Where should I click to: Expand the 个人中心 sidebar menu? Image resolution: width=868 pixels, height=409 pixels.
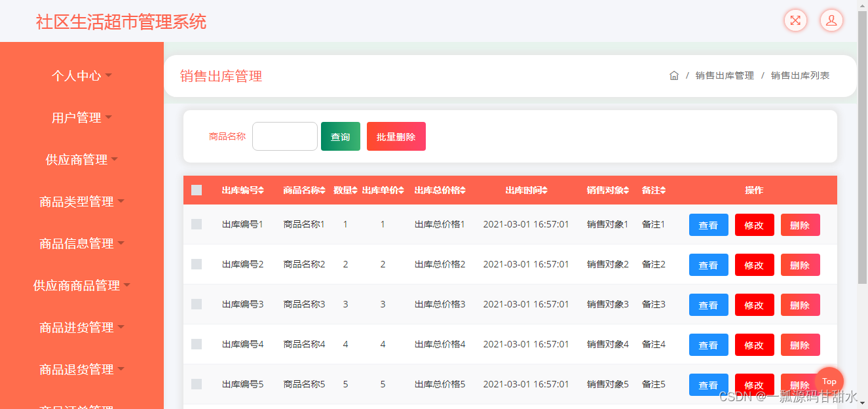[x=82, y=75]
